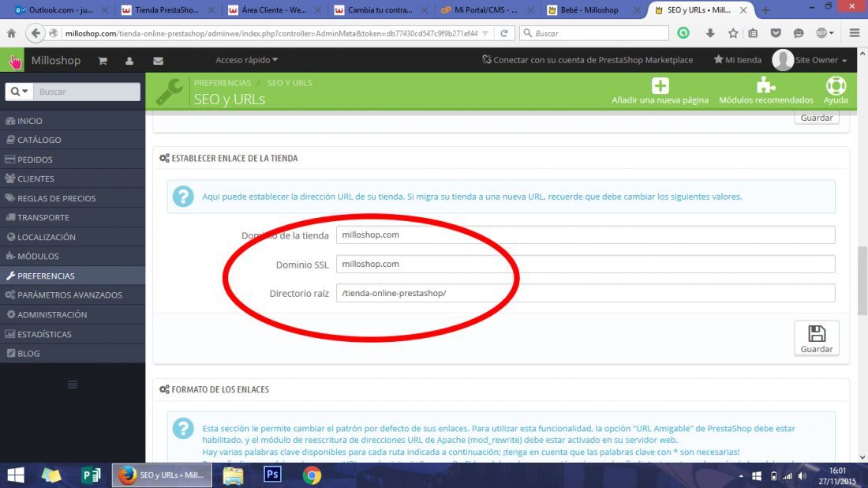Focus Dominio de la tienda field
This screenshot has width=868, height=488.
(586, 235)
